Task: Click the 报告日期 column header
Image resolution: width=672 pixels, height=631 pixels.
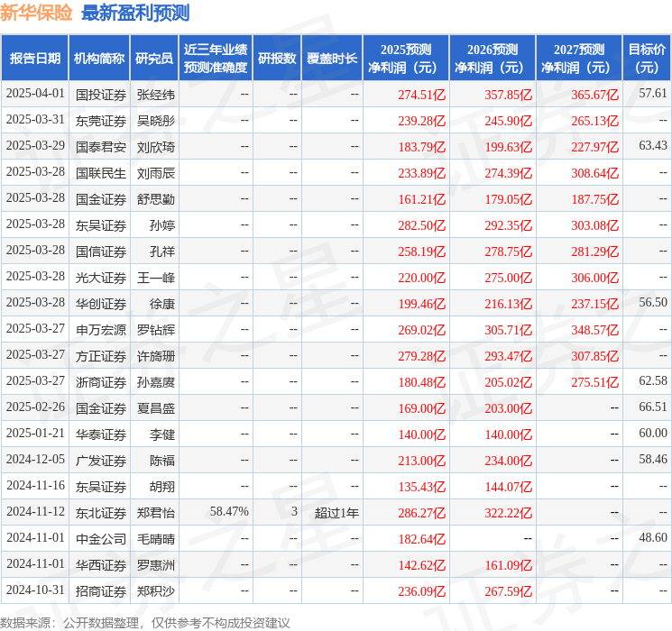Action: (34, 59)
